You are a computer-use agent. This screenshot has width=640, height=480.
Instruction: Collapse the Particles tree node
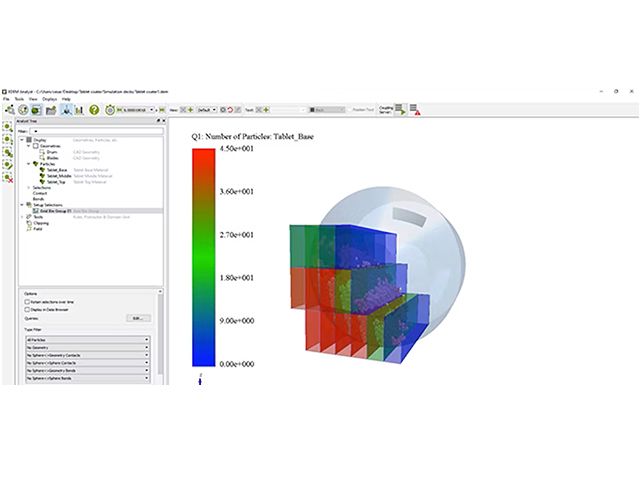[x=29, y=164]
